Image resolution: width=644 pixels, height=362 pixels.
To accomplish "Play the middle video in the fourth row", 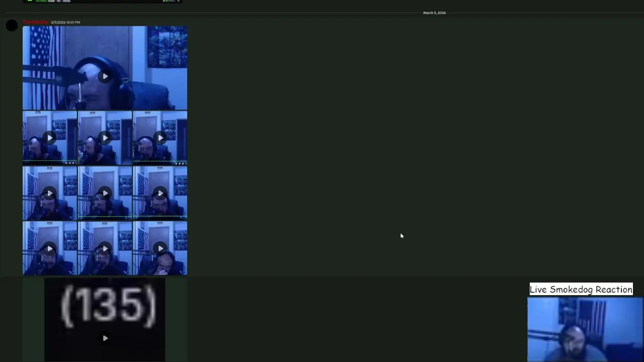I will pyautogui.click(x=105, y=248).
